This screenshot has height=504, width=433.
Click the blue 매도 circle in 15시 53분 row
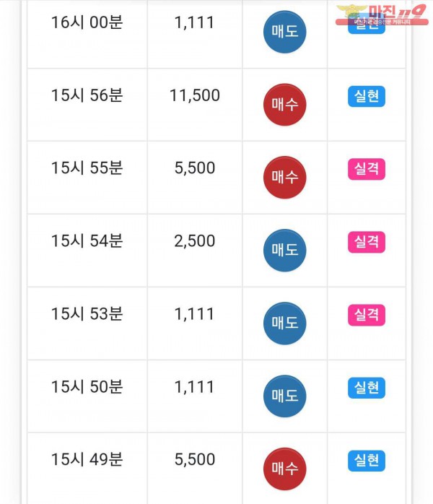point(284,323)
